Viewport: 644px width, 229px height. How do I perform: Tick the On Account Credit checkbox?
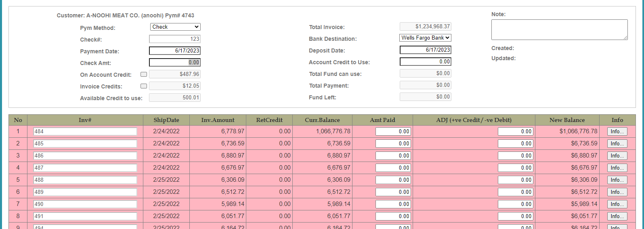[144, 74]
